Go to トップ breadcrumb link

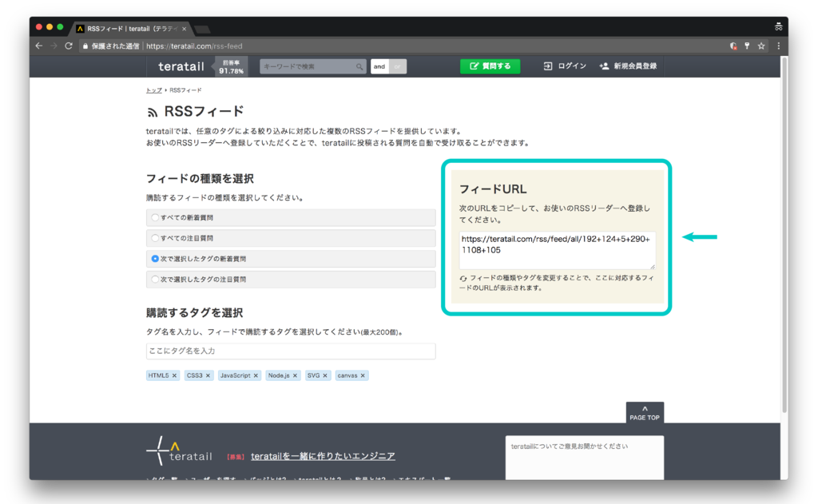tap(154, 90)
